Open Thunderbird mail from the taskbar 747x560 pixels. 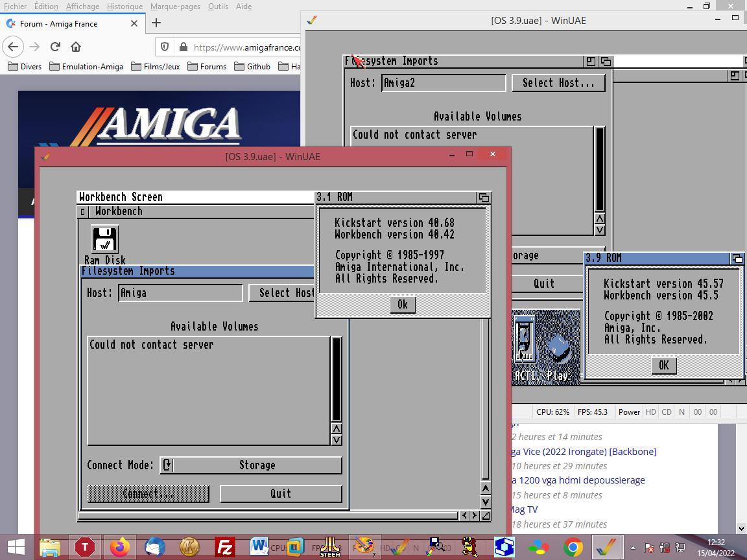point(155,547)
